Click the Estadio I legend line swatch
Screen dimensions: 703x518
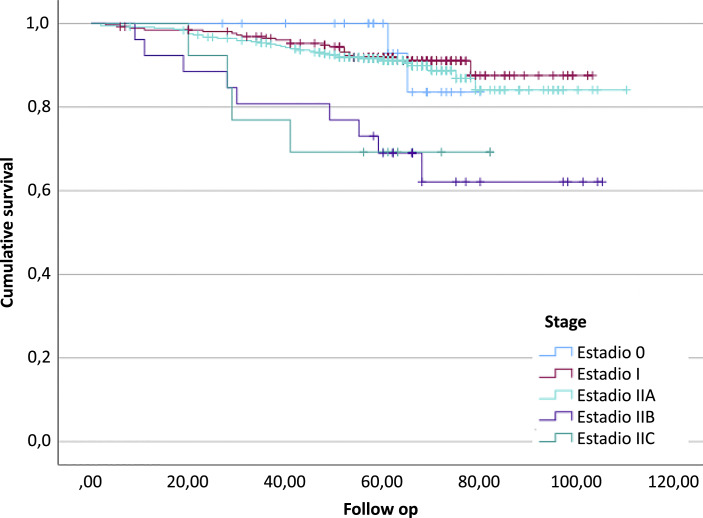554,373
